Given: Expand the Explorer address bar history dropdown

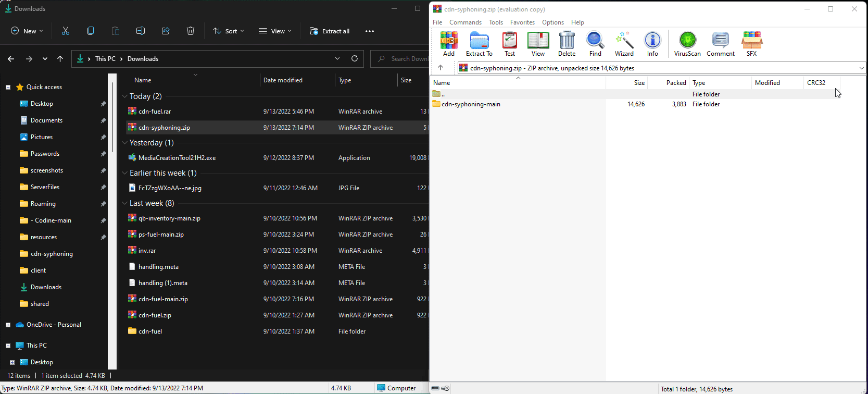Looking at the screenshot, I should click(x=337, y=58).
